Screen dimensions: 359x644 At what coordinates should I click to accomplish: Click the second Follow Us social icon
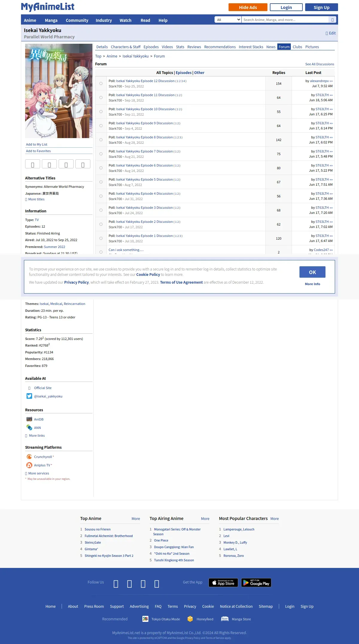130,584
